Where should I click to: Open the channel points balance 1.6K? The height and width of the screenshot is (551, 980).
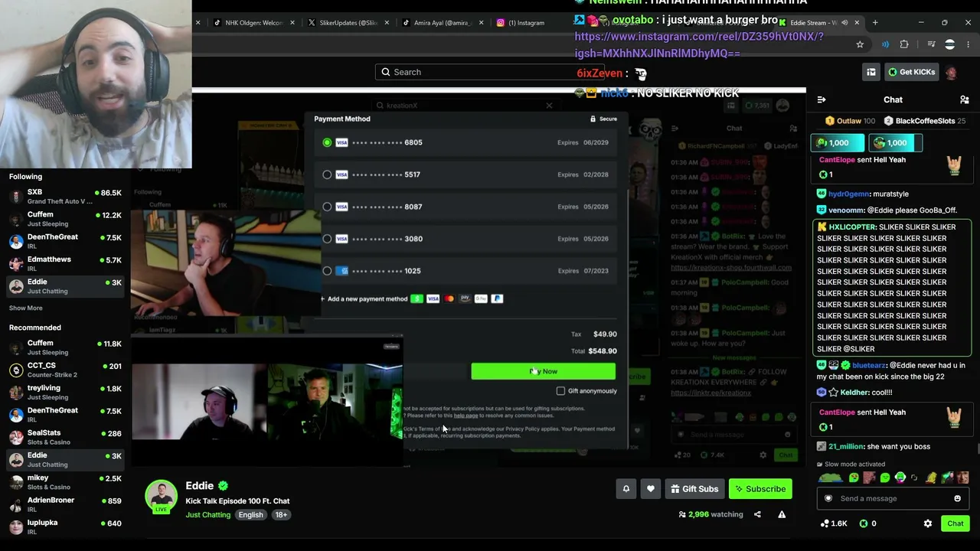point(834,523)
